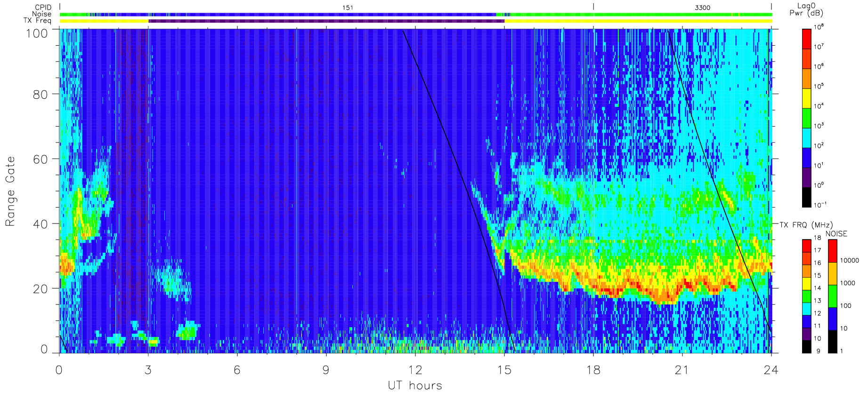
Task: Click the "TX Freq" row label at top left
Action: (x=38, y=21)
